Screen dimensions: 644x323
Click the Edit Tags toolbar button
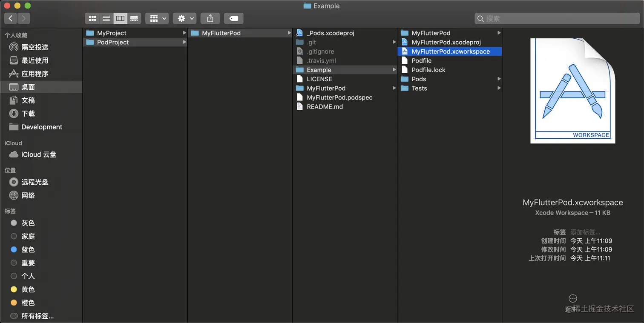234,18
